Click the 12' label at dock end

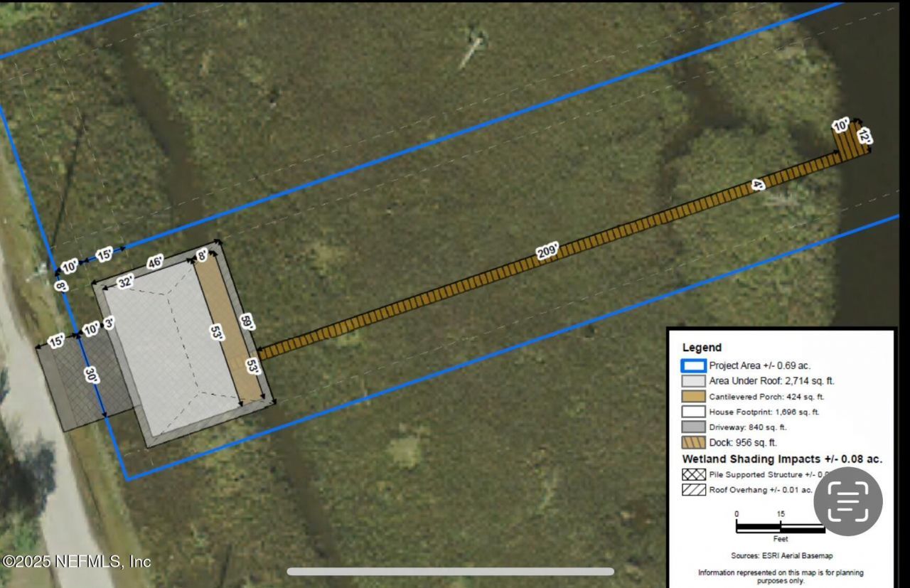(864, 135)
